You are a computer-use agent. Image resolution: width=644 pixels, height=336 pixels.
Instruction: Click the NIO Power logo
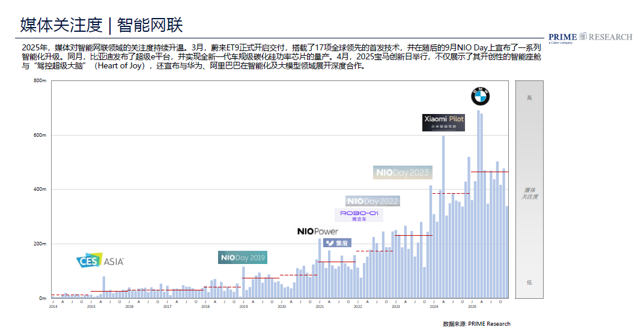click(317, 232)
